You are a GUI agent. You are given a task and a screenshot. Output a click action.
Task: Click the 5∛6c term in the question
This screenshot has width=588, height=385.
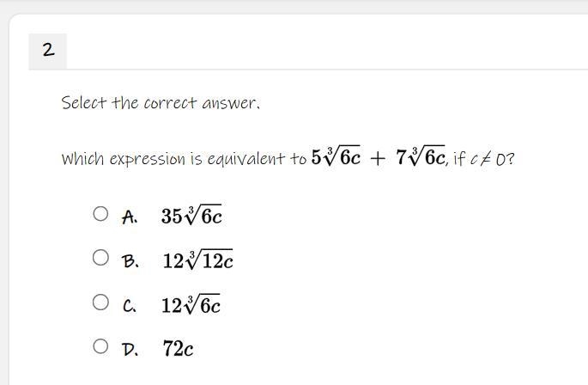[336, 156]
